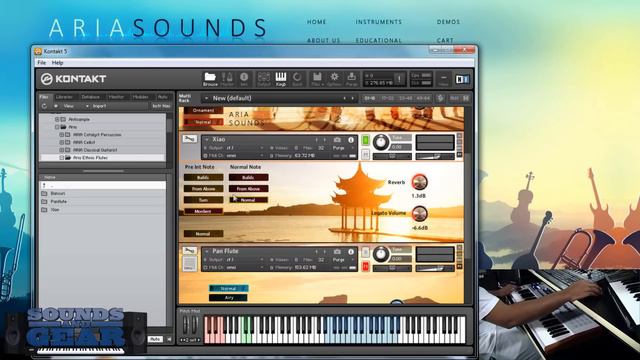
Task: Open Pan Flute wrench edit icon
Action: click(189, 251)
